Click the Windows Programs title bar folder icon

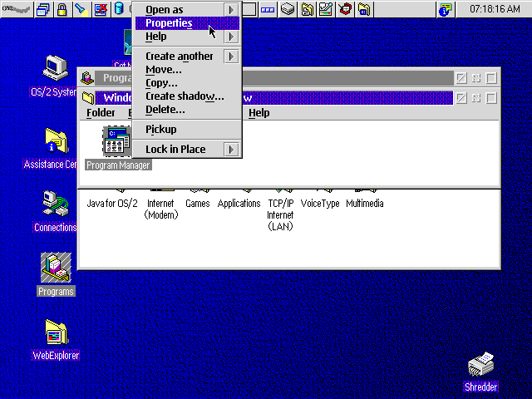click(x=88, y=98)
